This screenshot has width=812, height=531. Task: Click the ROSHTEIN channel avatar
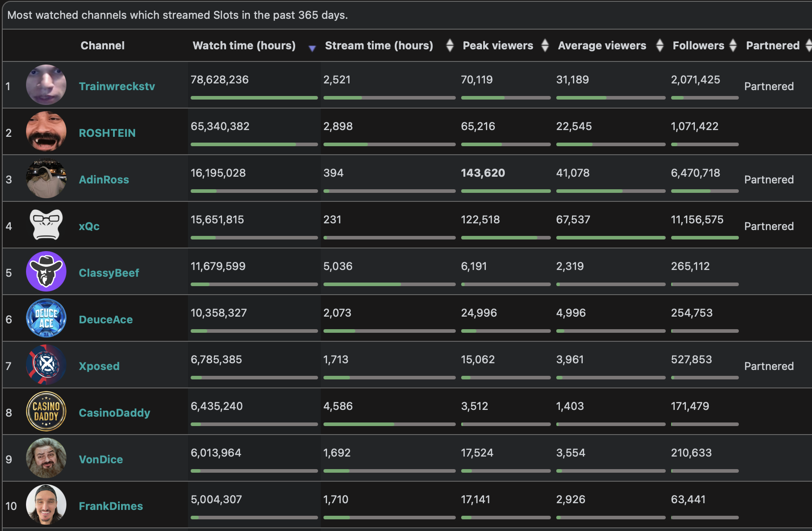point(46,131)
